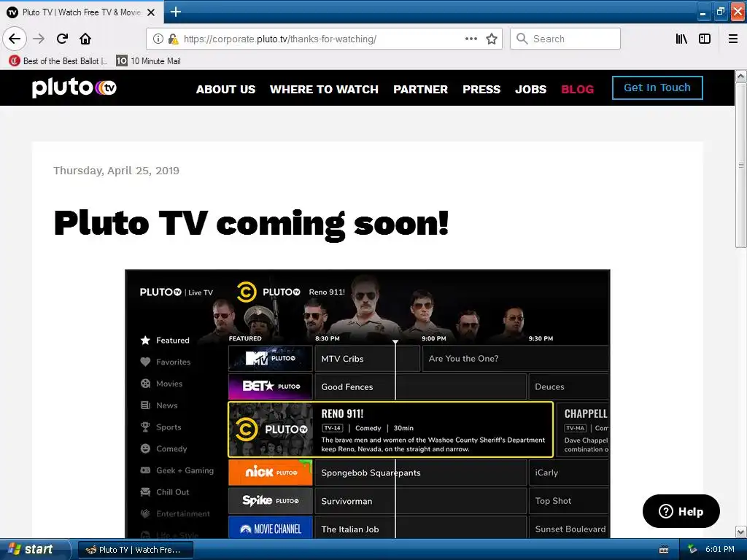The height and width of the screenshot is (560, 747).
Task: Bookmark this page with the star icon
Action: point(492,39)
